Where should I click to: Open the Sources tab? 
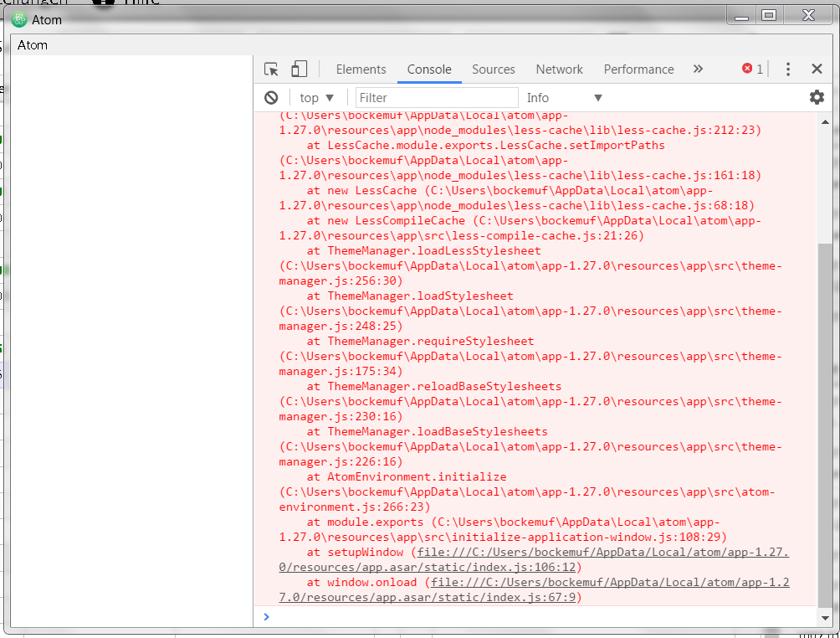click(493, 69)
